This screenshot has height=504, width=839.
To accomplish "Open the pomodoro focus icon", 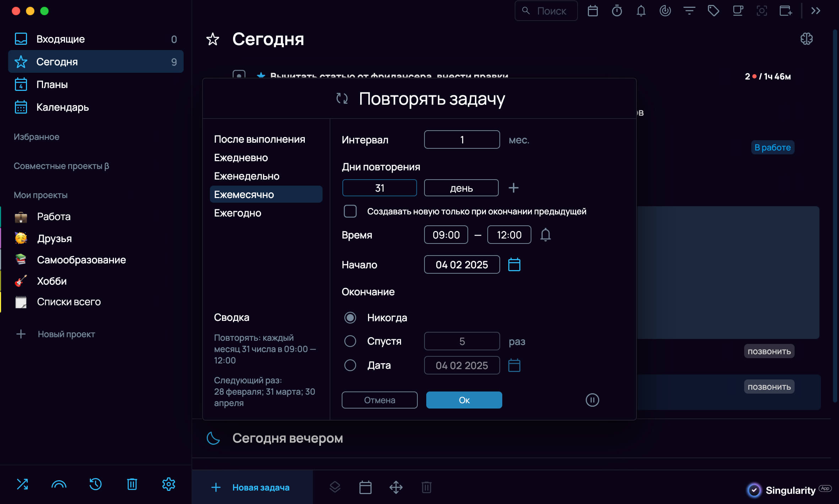I will pyautogui.click(x=665, y=11).
